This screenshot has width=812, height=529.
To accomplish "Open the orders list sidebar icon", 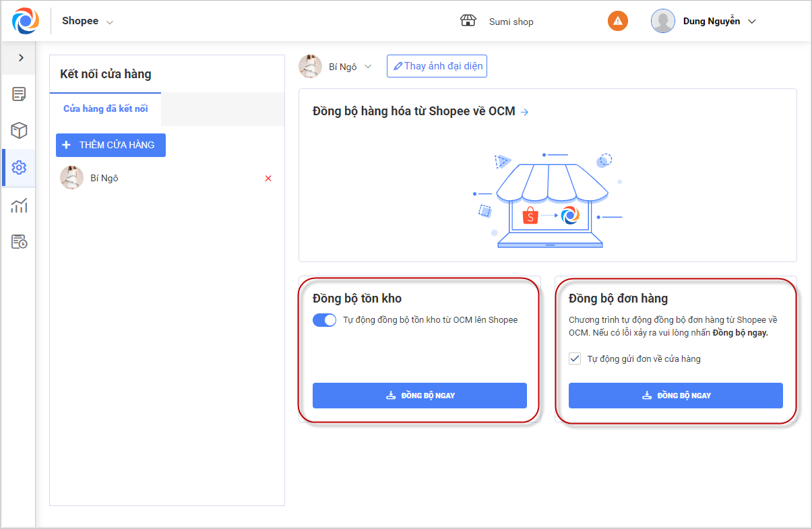I will [19, 94].
